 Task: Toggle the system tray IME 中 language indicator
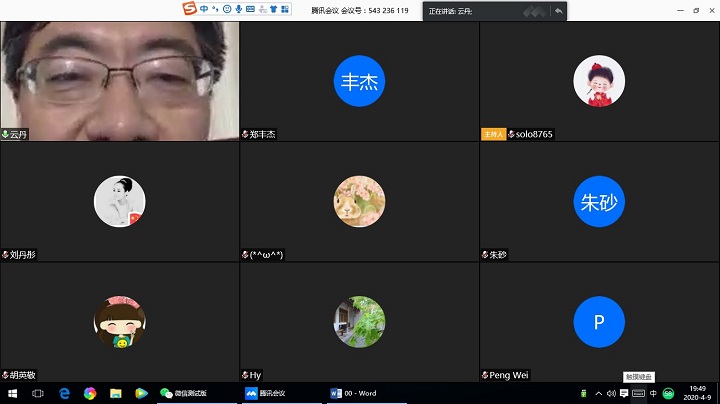click(653, 393)
